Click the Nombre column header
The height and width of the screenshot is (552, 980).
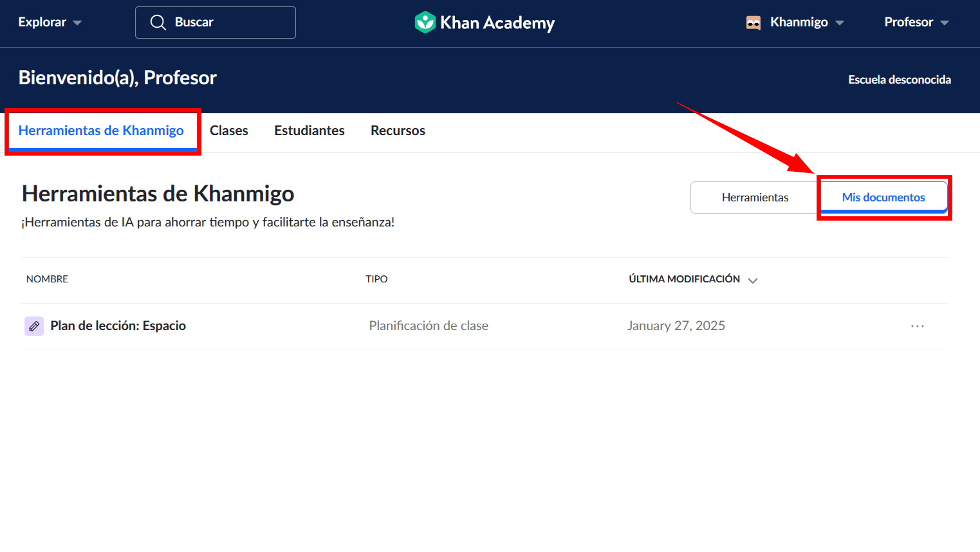pos(47,279)
